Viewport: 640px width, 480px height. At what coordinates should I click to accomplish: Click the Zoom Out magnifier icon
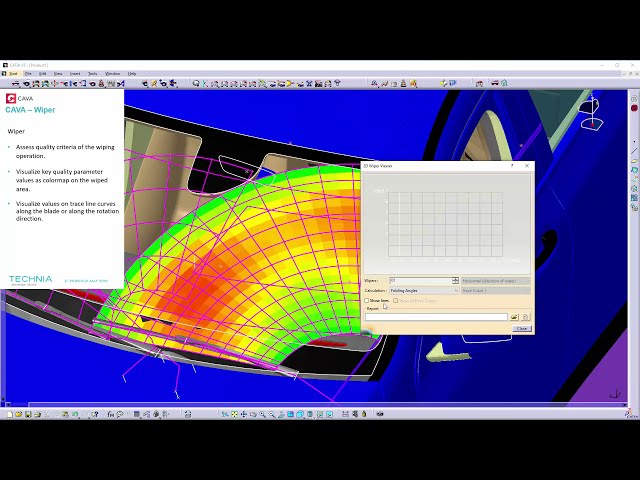[x=272, y=414]
